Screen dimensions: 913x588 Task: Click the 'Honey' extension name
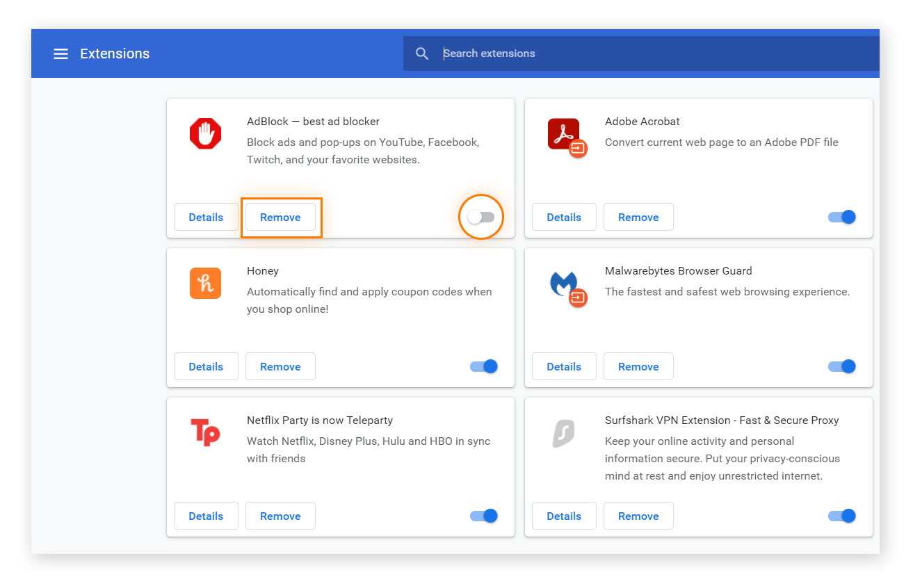coord(263,271)
